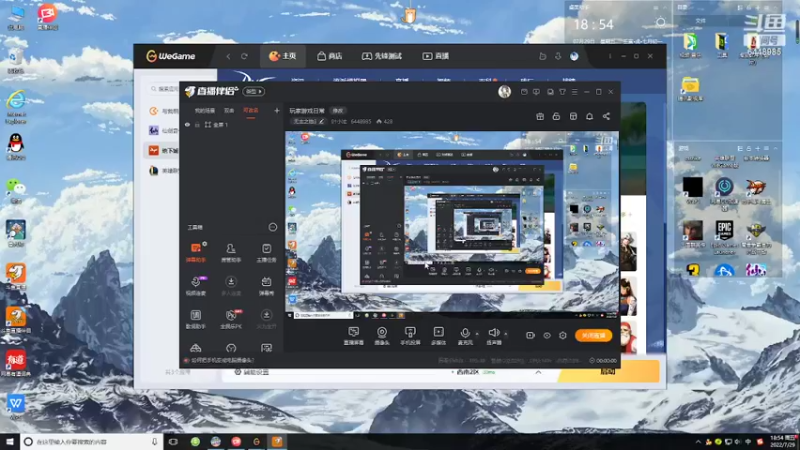Select the first scene tab in live companion

coord(205,110)
